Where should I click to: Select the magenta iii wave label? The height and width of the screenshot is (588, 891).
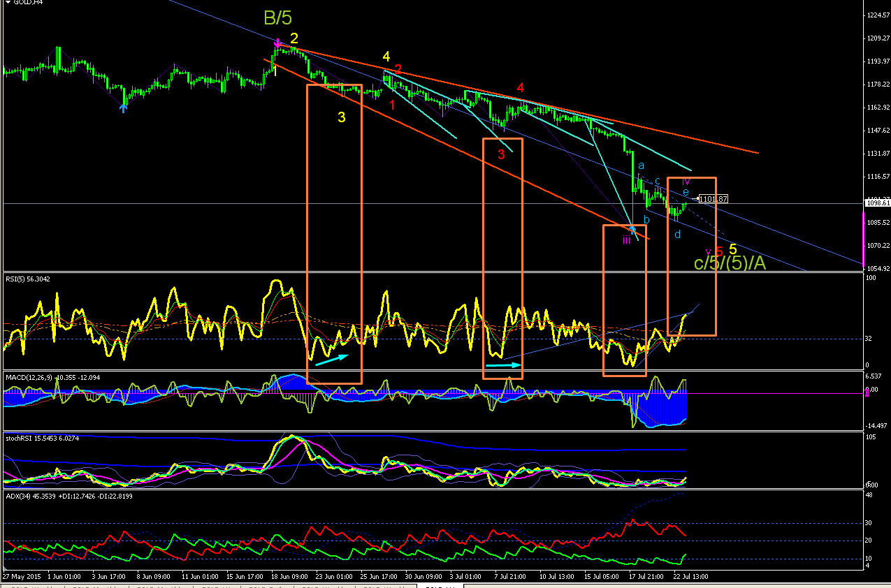627,240
